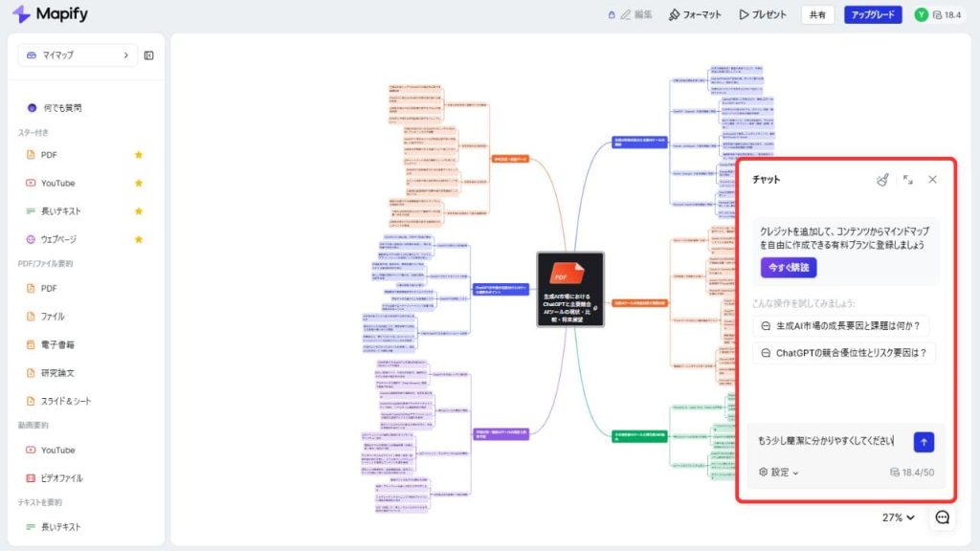The height and width of the screenshot is (551, 980).
Task: Select the purple branch node
Action: (501, 434)
